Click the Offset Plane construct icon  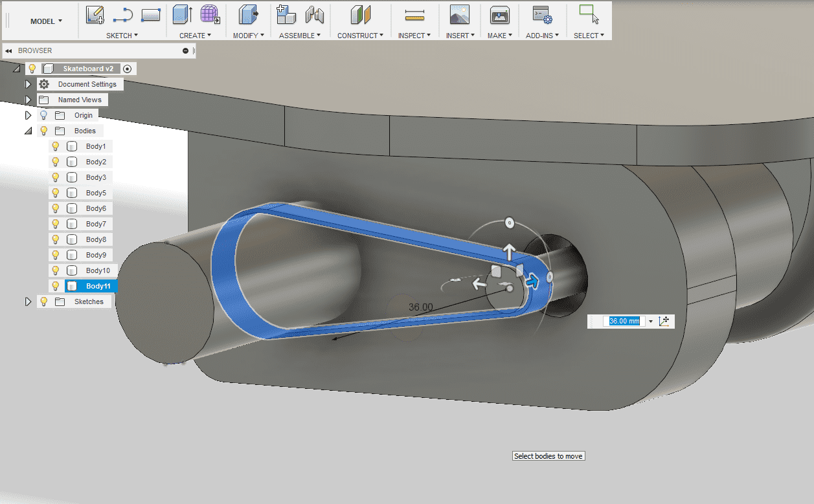pyautogui.click(x=360, y=15)
